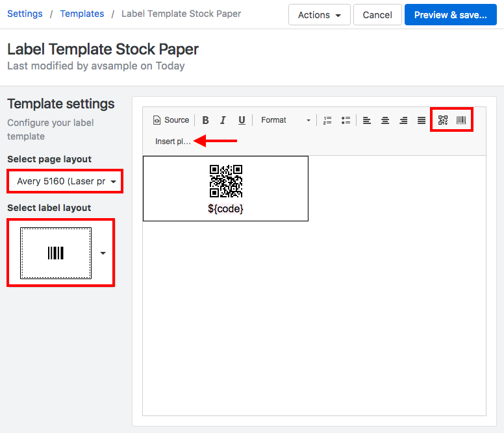The image size is (504, 433).
Task: Open the Avery 5160 page layout dropdown
Action: 65,181
